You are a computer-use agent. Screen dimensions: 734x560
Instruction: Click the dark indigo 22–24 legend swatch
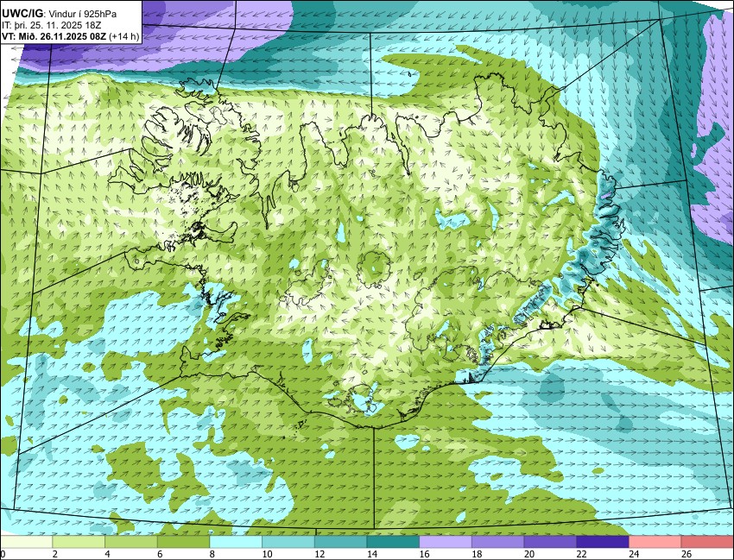pos(603,542)
